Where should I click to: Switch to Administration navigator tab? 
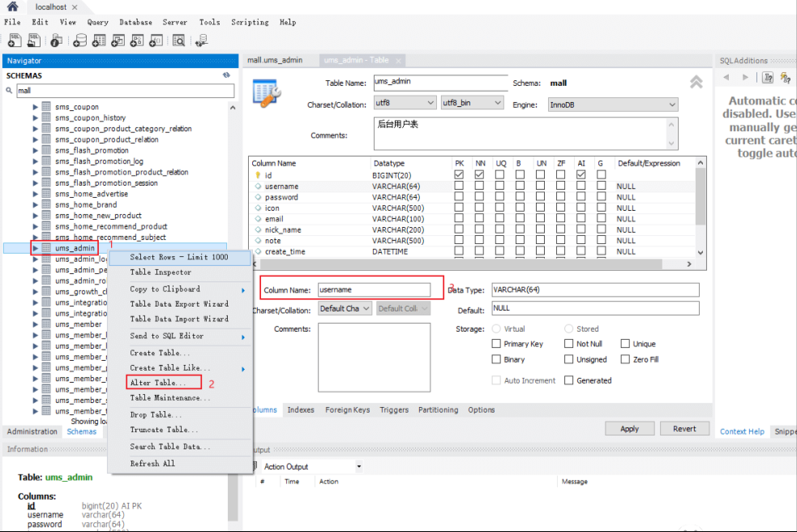[x=32, y=431]
